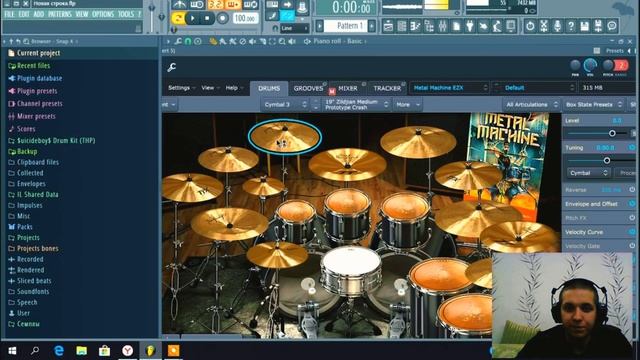The width and height of the screenshot is (640, 360).
Task: Open the All Articulations dropdown
Action: click(x=531, y=105)
